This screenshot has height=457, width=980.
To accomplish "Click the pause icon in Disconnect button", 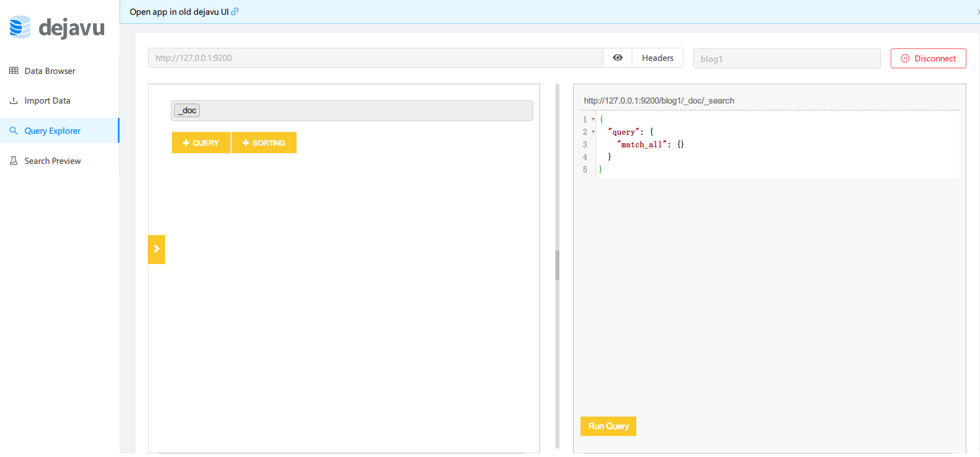I will point(905,59).
